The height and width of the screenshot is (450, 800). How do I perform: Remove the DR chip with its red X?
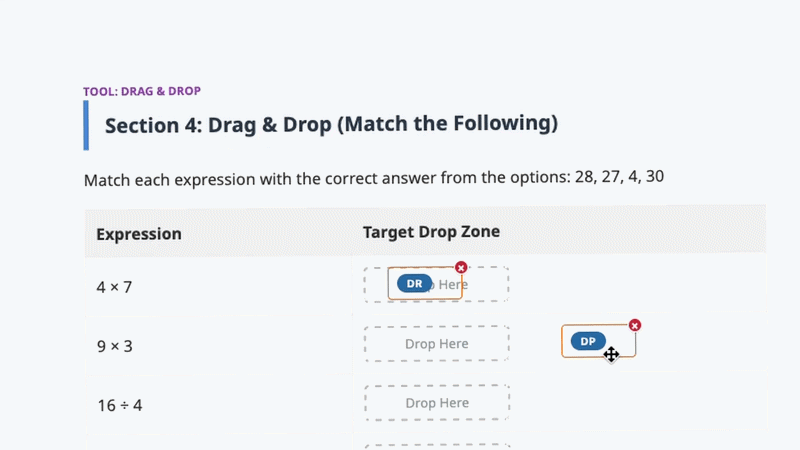461,267
